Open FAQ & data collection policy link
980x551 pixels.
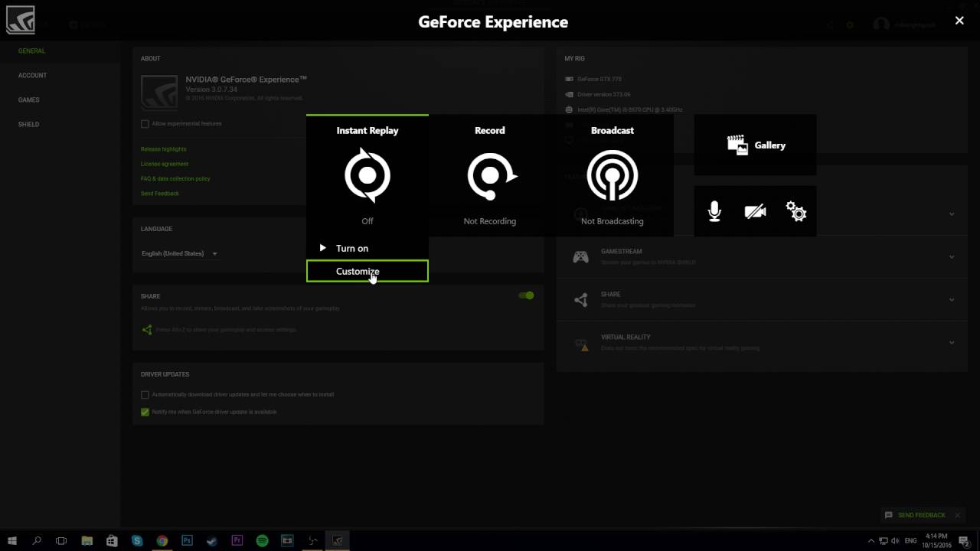pos(175,178)
